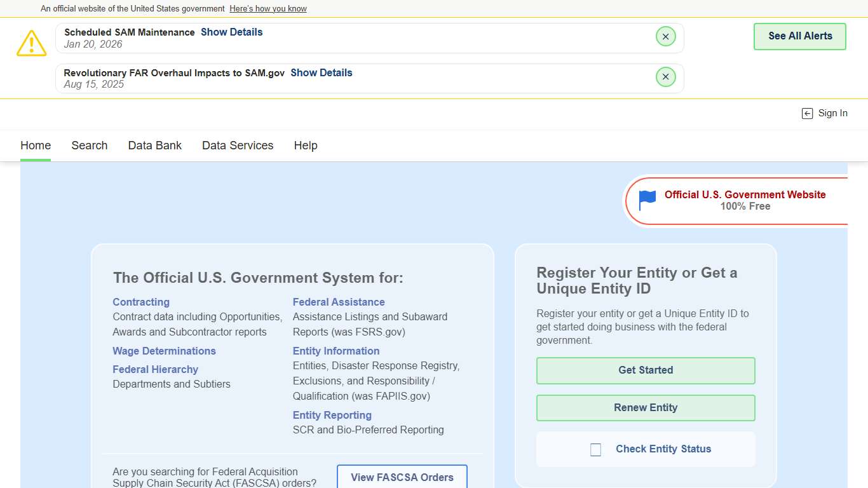Open the Wage Determinations link

[164, 351]
